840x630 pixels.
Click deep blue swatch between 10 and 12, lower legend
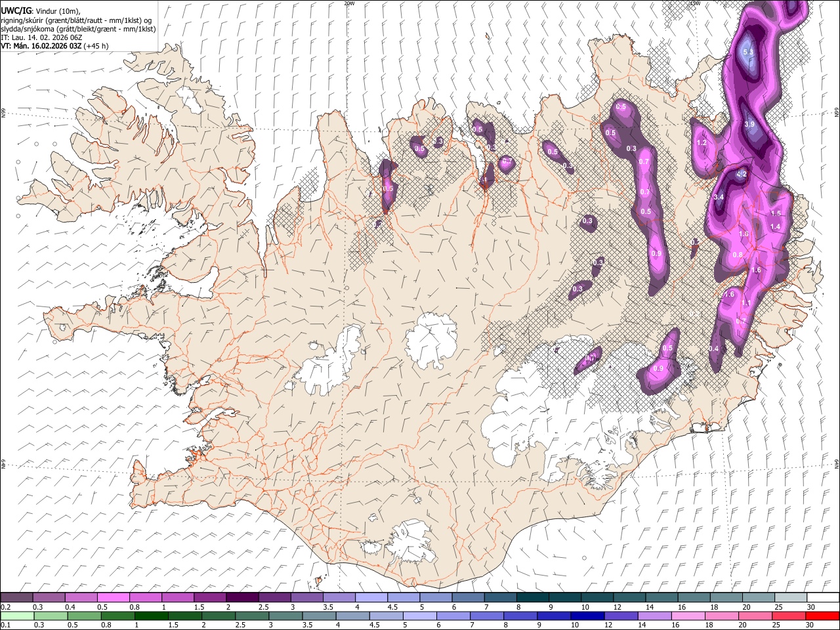pos(587,616)
